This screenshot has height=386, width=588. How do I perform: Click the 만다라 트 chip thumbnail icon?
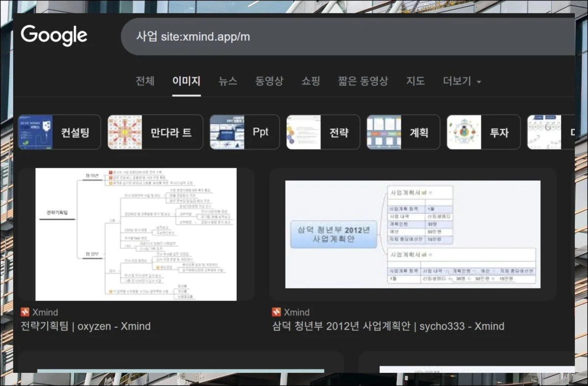coord(125,132)
